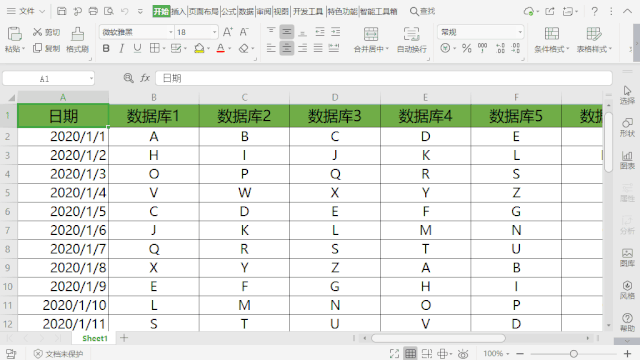Image resolution: width=640 pixels, height=360 pixels.
Task: Align text right
Action: (302, 49)
